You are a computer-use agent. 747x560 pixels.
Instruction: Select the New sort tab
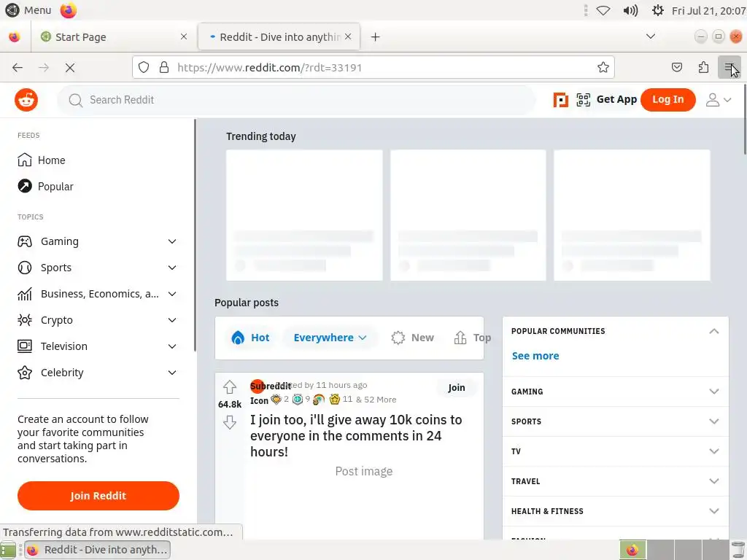(413, 338)
